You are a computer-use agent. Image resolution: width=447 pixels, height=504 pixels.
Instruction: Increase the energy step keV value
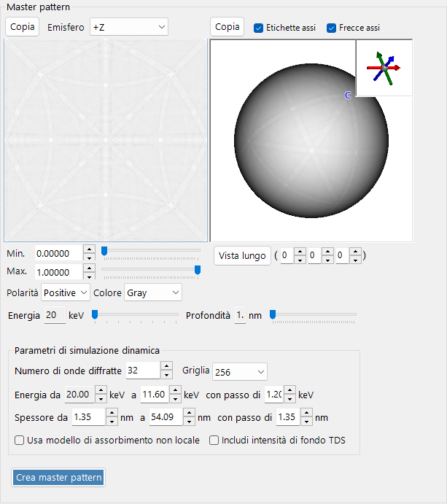[290, 390]
